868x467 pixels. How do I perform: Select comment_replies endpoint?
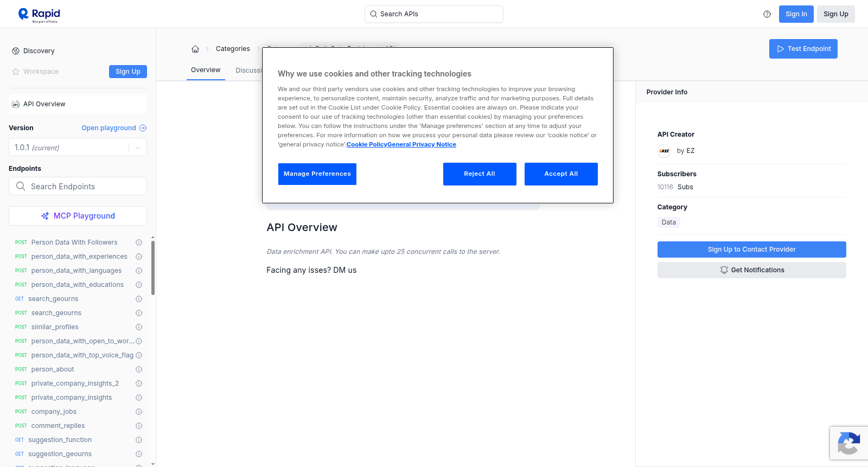[58, 426]
